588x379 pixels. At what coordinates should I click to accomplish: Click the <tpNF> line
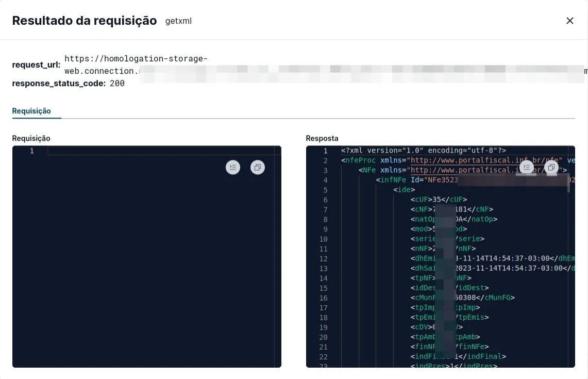[x=441, y=278]
